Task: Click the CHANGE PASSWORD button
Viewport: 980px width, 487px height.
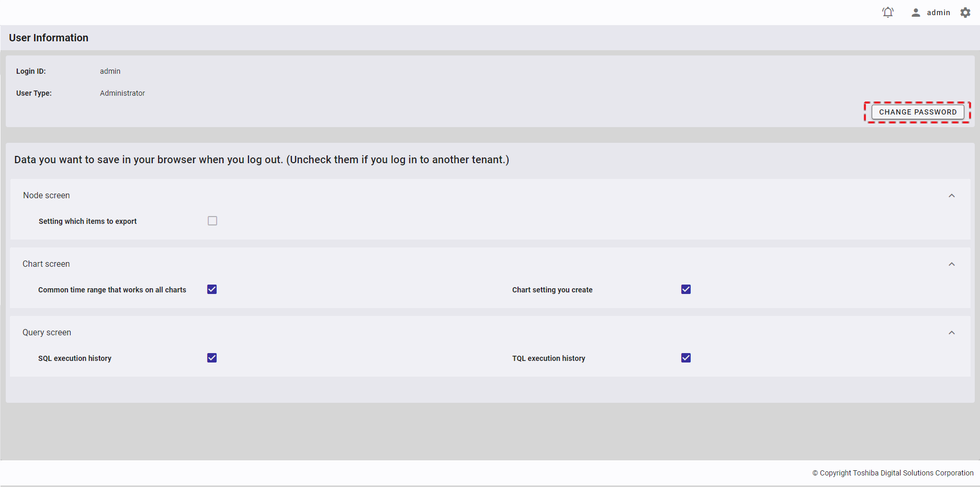Action: click(x=917, y=112)
